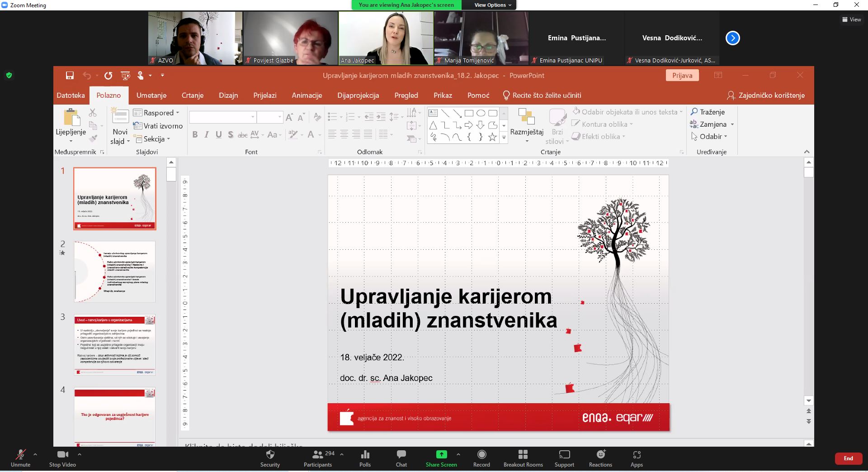
Task: Click the Record meeting icon
Action: coord(481,454)
